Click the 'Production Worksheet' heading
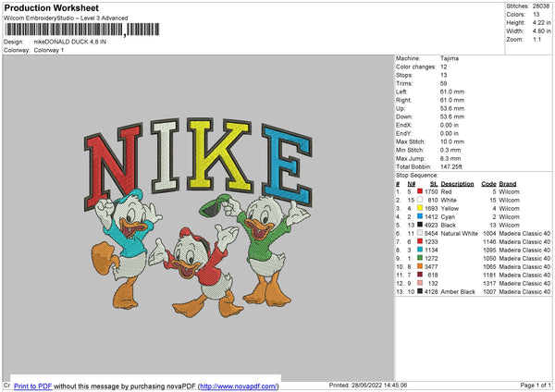Image resolution: width=555 pixels, height=392 pixels. point(52,7)
